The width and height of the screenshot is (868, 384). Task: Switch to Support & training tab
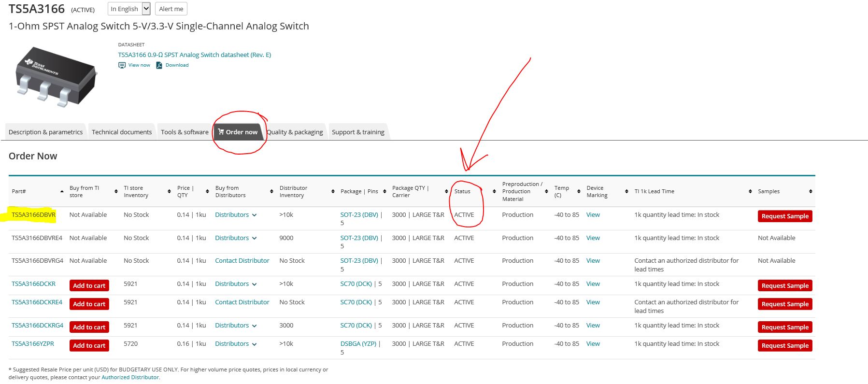coord(358,132)
